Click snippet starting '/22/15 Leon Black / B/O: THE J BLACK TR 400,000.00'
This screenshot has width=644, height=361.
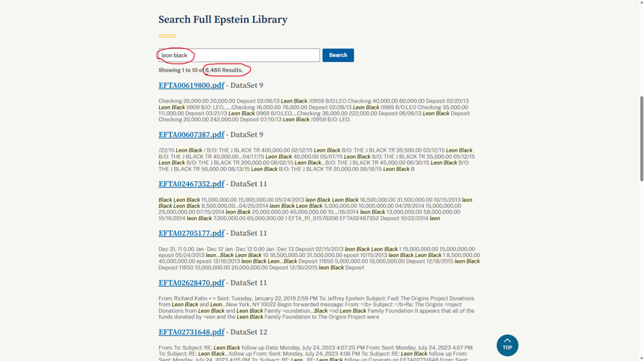click(x=317, y=160)
